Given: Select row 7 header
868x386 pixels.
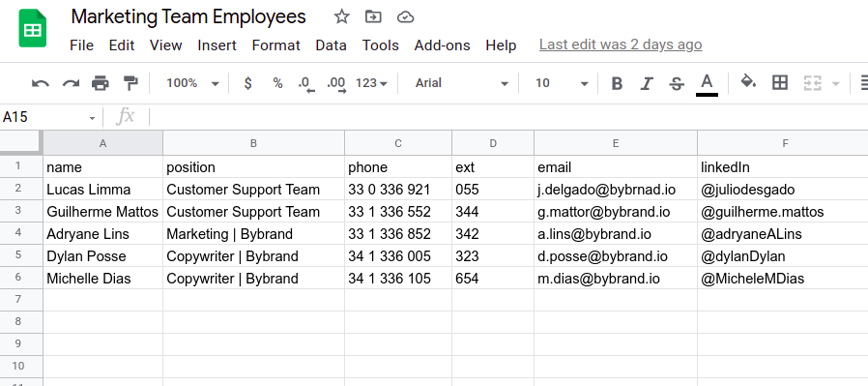Looking at the screenshot, I should [x=21, y=300].
